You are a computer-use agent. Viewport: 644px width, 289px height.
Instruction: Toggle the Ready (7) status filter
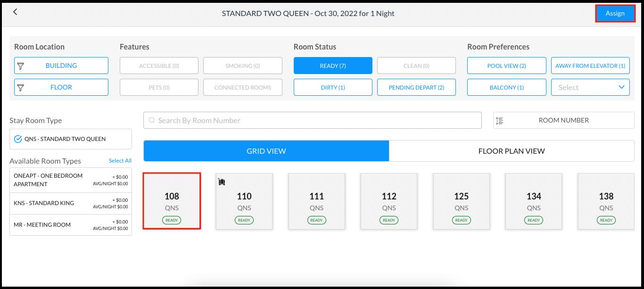tap(333, 66)
